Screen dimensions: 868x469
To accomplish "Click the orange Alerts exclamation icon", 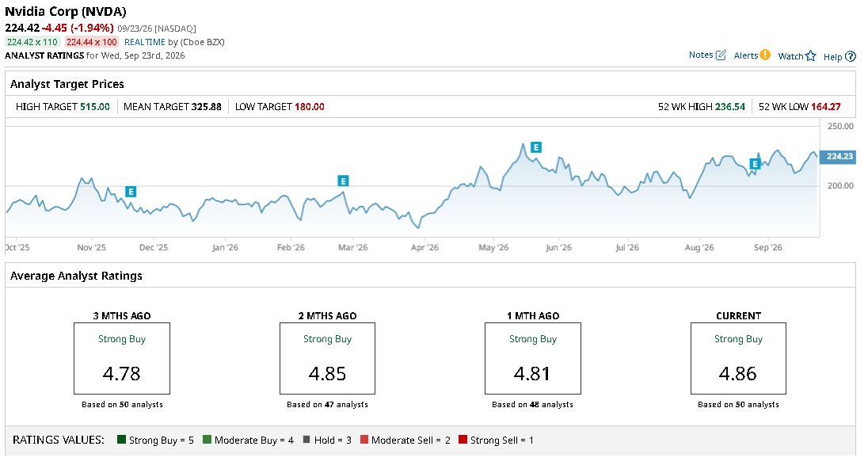I will click(765, 55).
